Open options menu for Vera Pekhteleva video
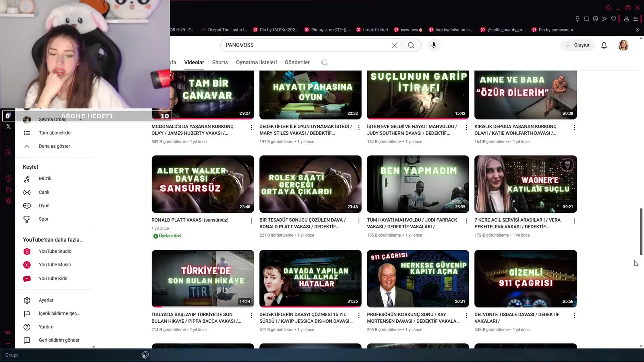 (574, 221)
